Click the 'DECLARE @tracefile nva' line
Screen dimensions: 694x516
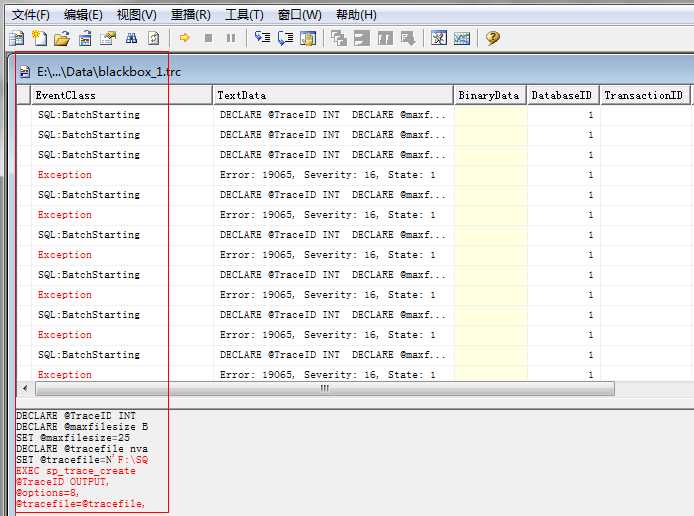[x=82, y=449]
